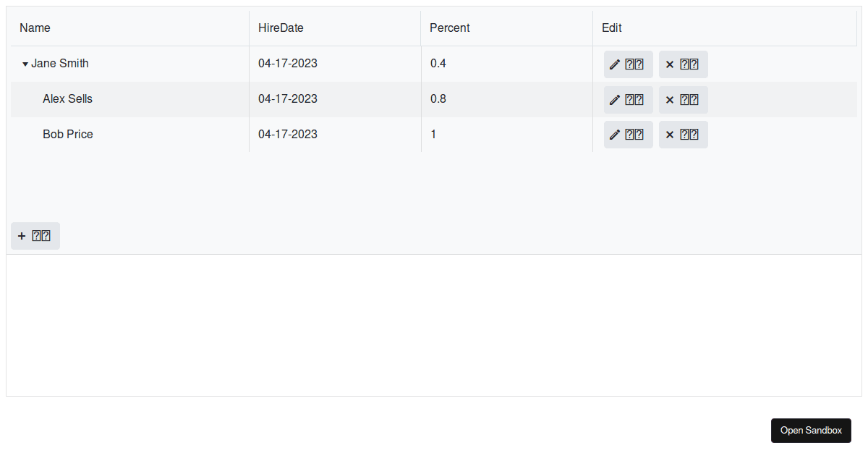
Task: Click the HireDate column header
Action: point(281,28)
